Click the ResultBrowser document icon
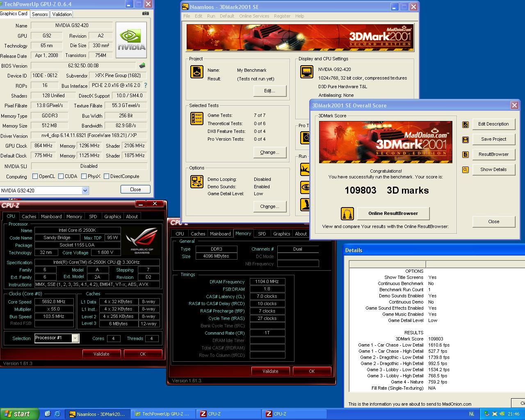The image size is (525, 420). (465, 155)
